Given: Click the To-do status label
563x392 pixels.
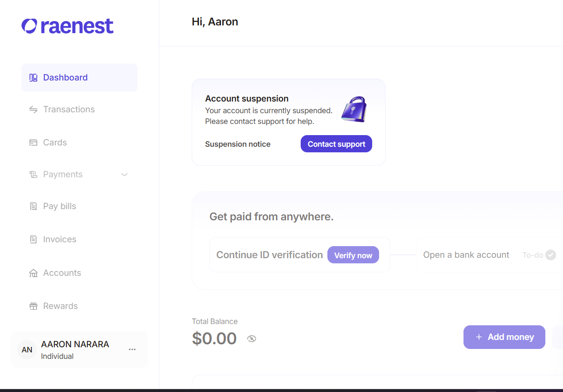Looking at the screenshot, I should [x=533, y=255].
